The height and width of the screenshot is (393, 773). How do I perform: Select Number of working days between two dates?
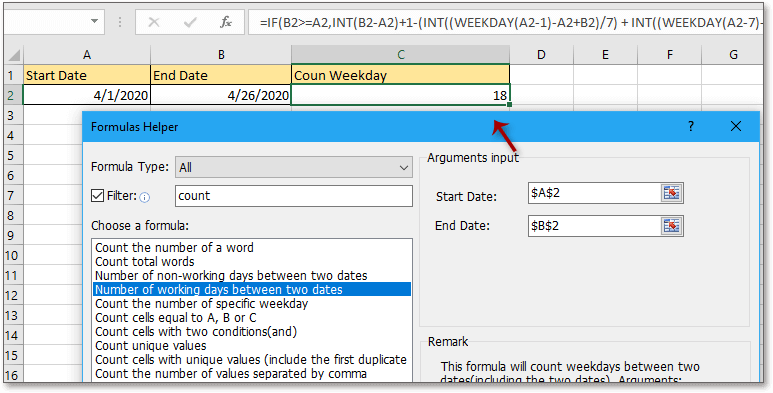point(252,289)
